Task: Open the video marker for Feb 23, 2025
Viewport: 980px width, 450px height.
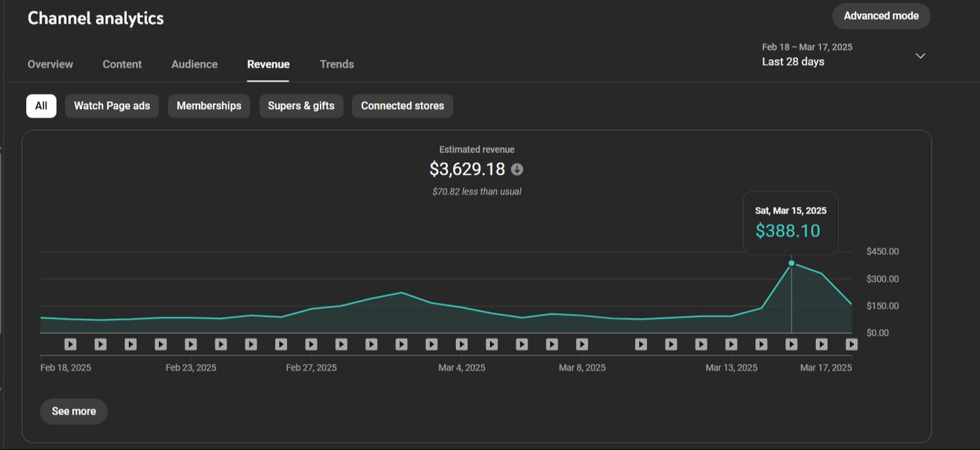Action: 190,344
